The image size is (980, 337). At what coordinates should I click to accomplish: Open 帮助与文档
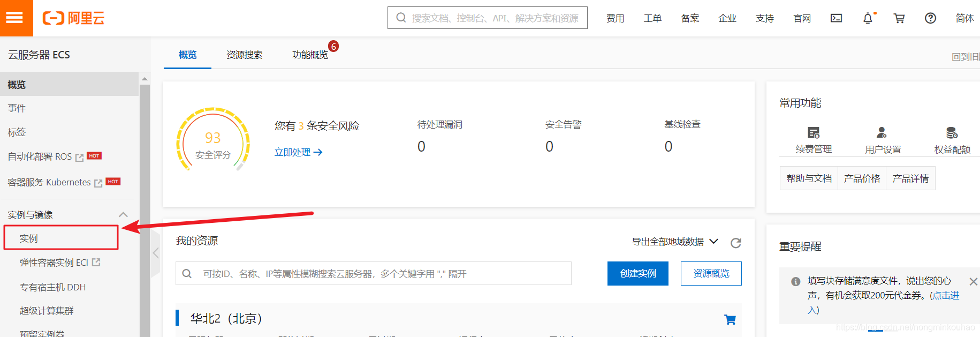(x=809, y=178)
